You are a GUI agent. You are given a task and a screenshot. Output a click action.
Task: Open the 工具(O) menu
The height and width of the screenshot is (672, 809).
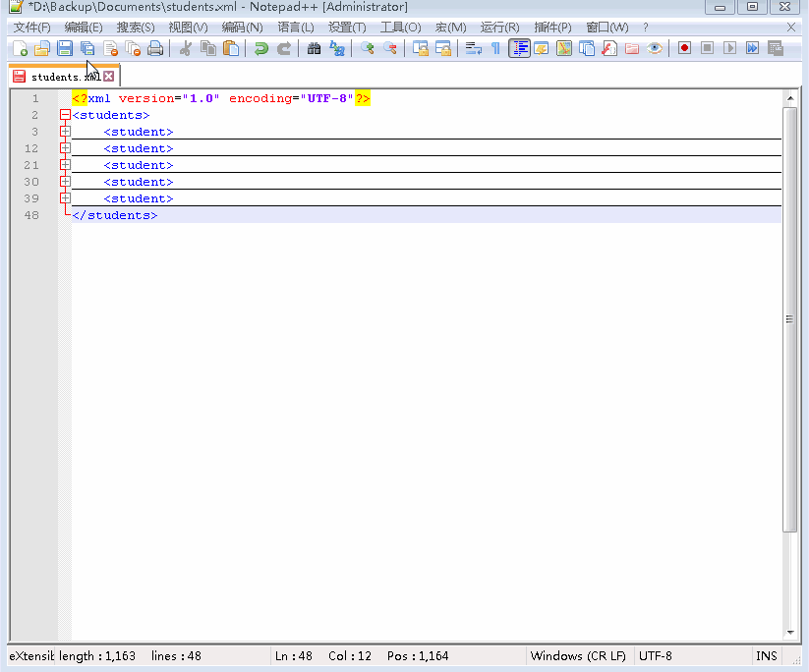click(400, 28)
